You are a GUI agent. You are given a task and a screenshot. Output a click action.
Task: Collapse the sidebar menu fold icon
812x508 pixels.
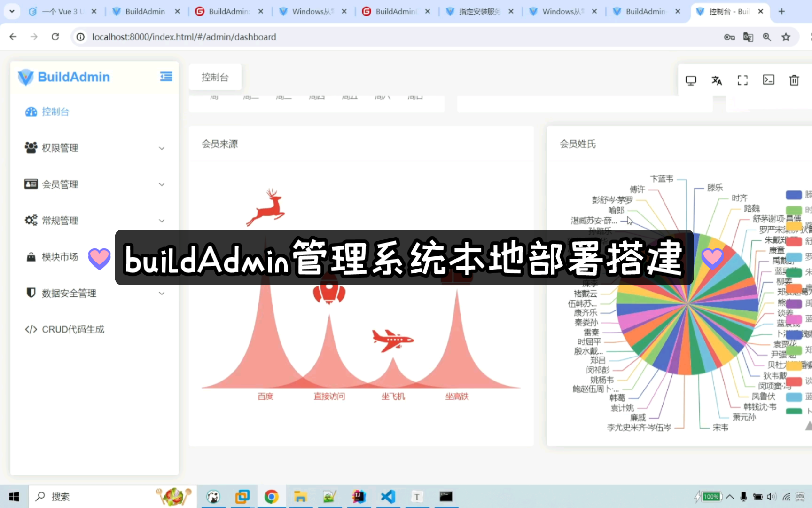coord(166,77)
